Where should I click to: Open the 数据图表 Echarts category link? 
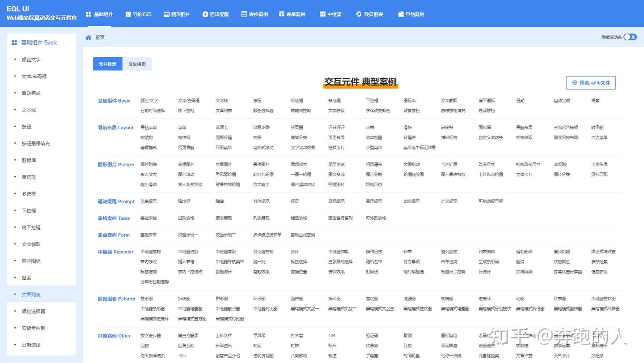point(116,299)
